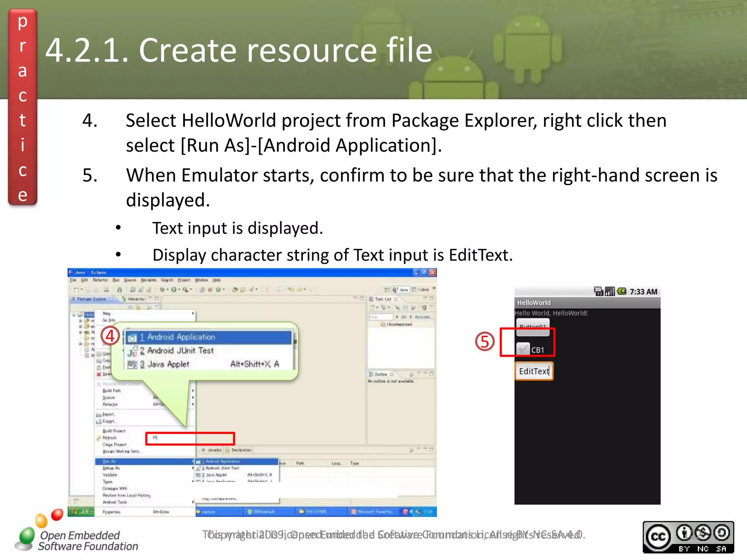This screenshot has width=747, height=560.
Task: Open the Eclipse Navigate menu
Action: [148, 280]
